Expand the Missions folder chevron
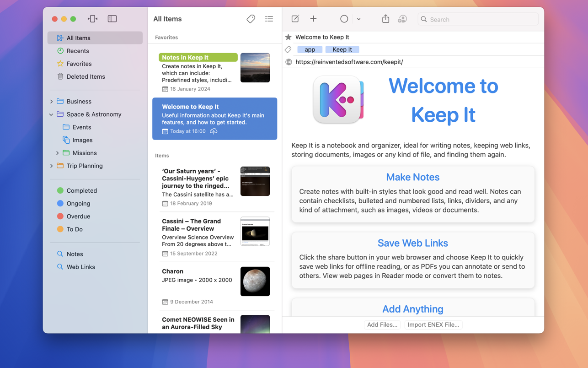The image size is (588, 368). 58,153
